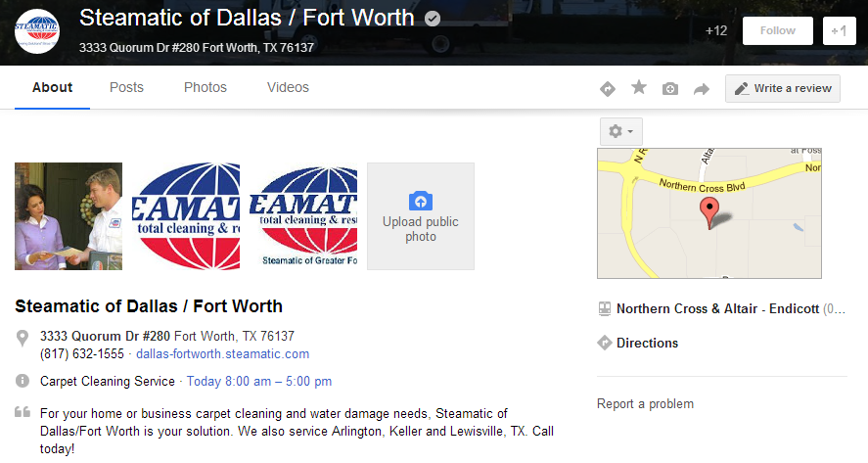Click Report a problem link
868x463 pixels.
pos(645,403)
